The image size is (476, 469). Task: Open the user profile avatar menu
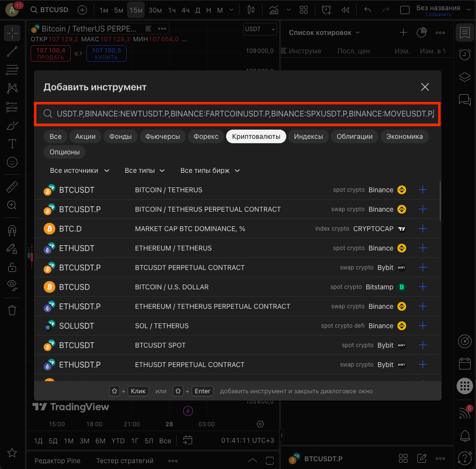pyautogui.click(x=12, y=10)
